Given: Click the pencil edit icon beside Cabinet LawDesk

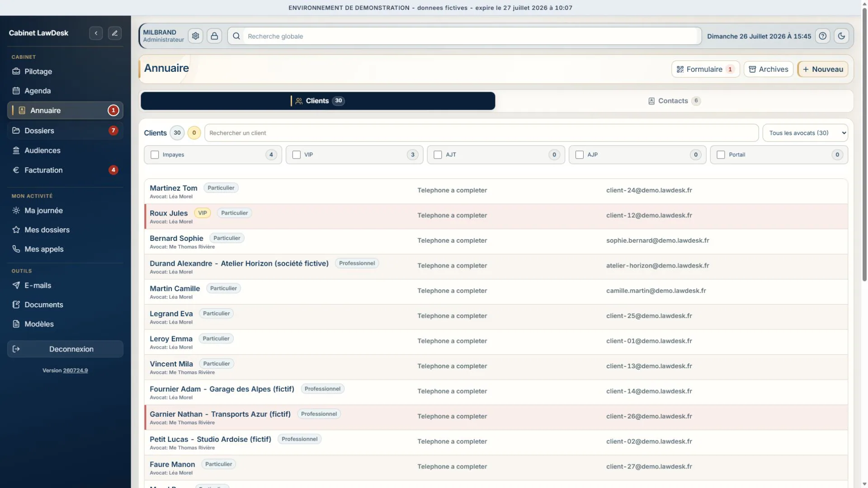Looking at the screenshot, I should tap(115, 33).
